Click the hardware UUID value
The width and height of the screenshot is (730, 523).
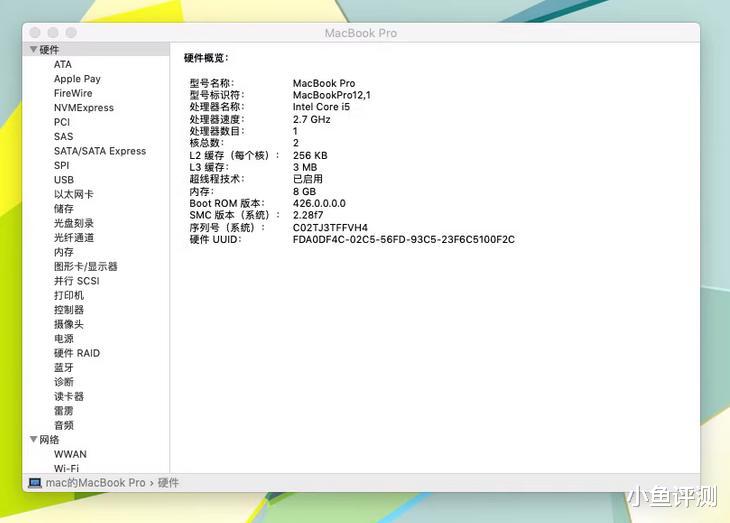tap(404, 239)
